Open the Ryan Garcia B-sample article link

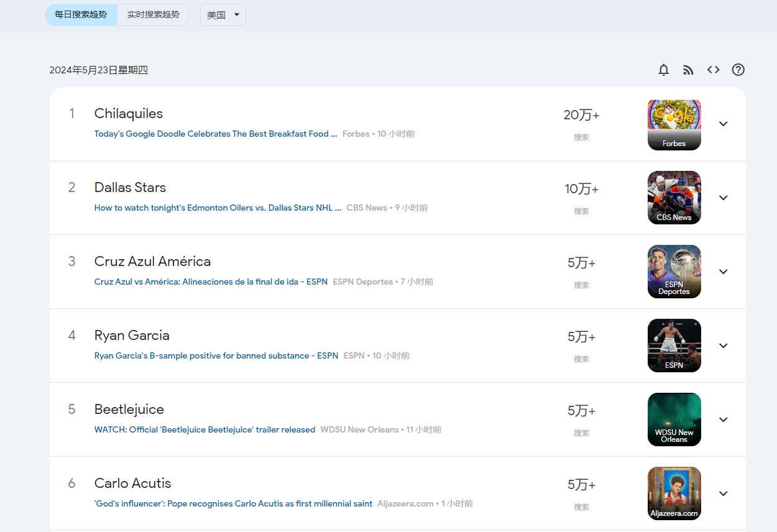pyautogui.click(x=216, y=356)
